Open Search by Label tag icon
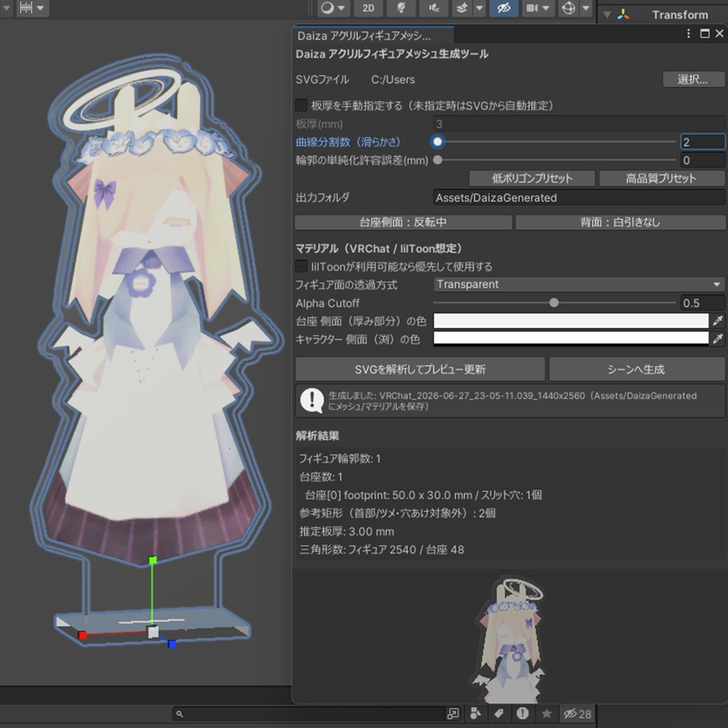 [x=499, y=713]
